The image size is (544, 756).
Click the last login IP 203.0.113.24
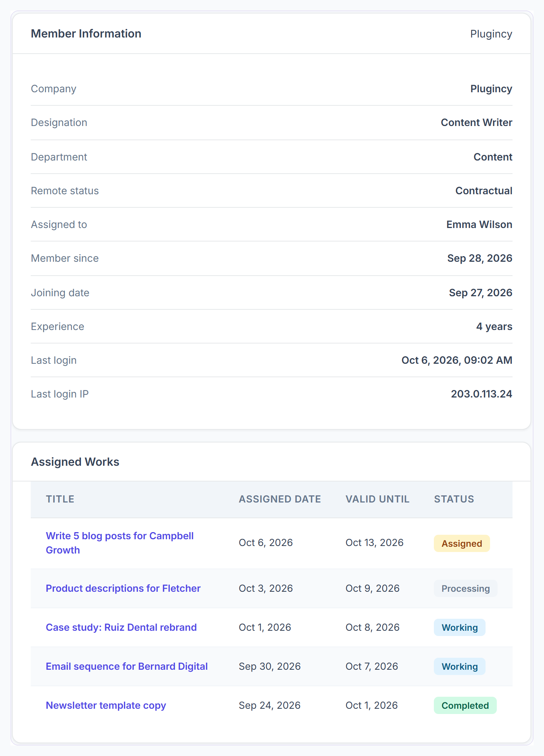coord(481,394)
